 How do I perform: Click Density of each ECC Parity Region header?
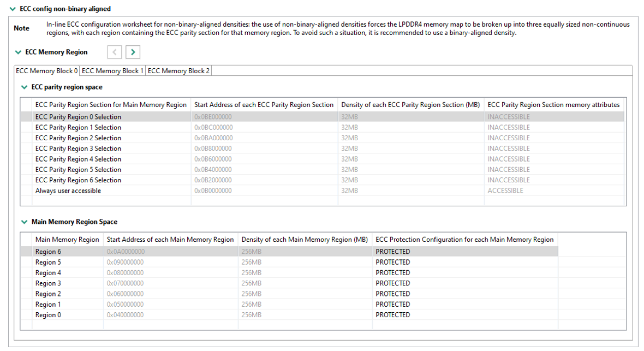point(410,105)
